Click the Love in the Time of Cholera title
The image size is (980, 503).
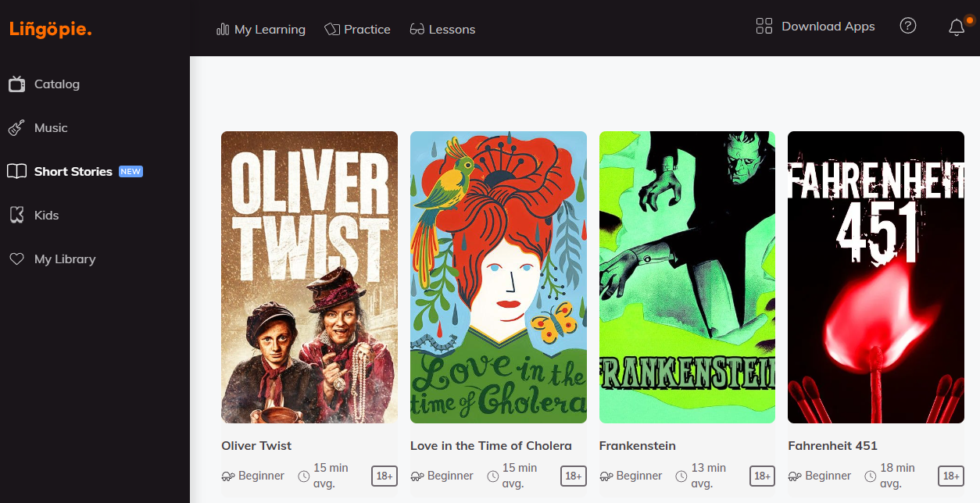pyautogui.click(x=491, y=446)
